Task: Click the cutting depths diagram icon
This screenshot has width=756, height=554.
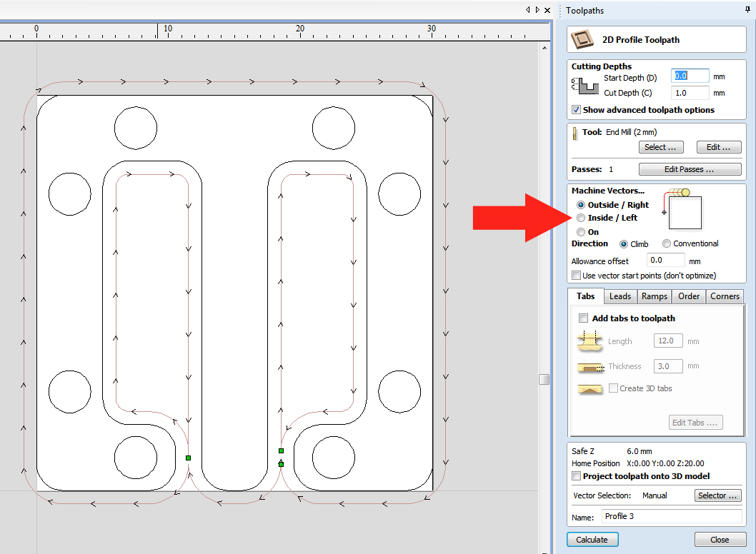Action: click(585, 86)
